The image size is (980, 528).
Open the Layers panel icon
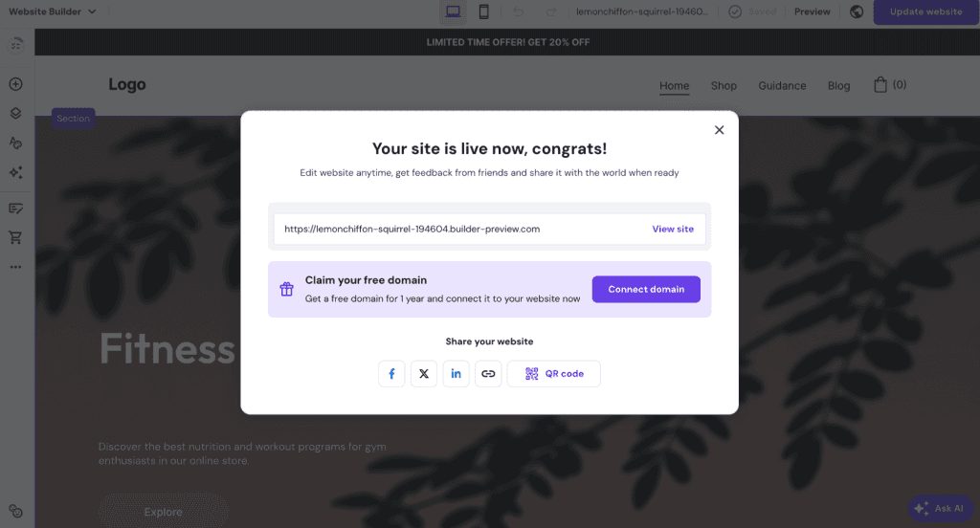pyautogui.click(x=15, y=113)
